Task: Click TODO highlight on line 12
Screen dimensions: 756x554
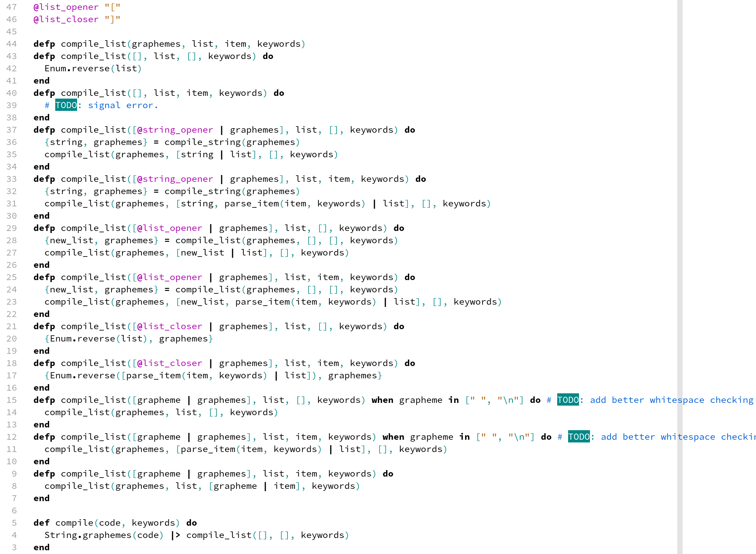Action: [579, 437]
